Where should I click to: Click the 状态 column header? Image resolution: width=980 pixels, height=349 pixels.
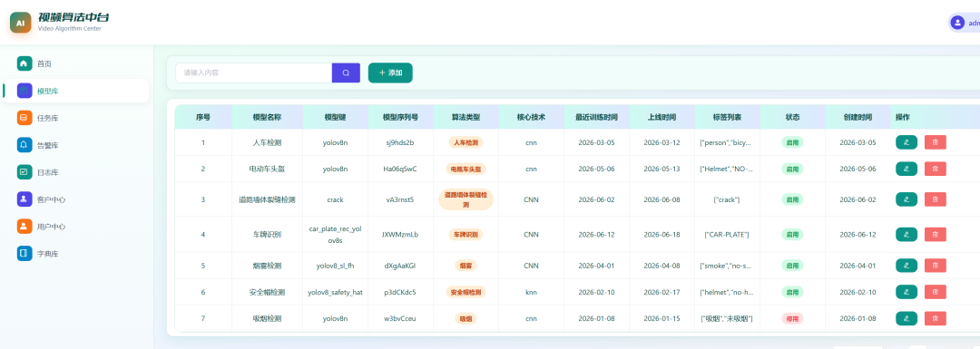tap(792, 117)
